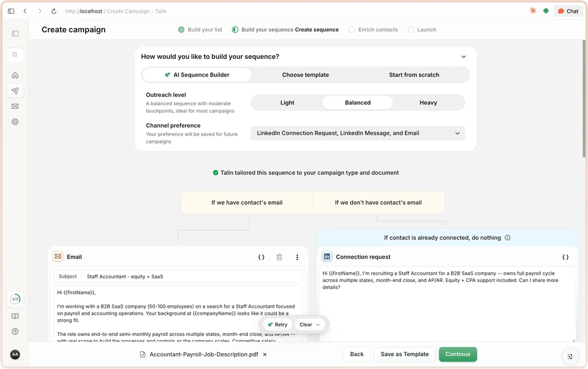Set outreach level to Heavy

(x=428, y=102)
